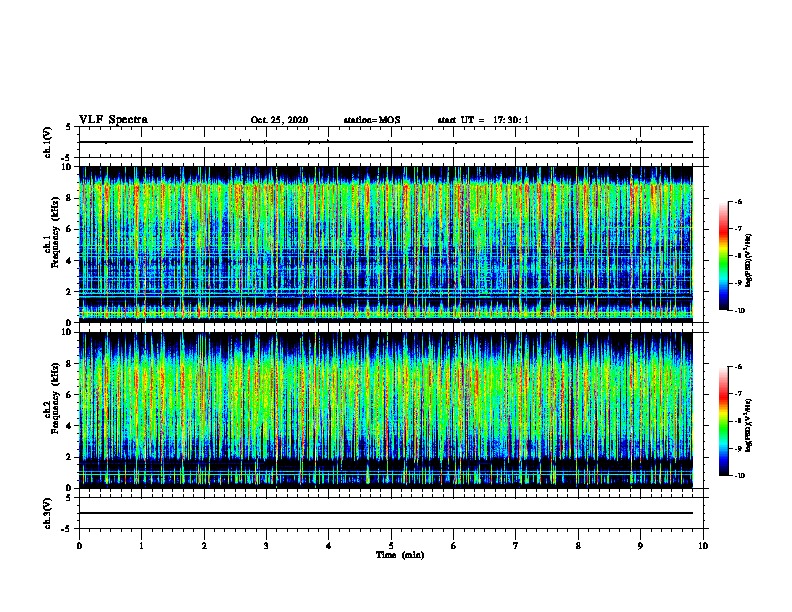Click time axis tick label "7"

click(x=516, y=546)
